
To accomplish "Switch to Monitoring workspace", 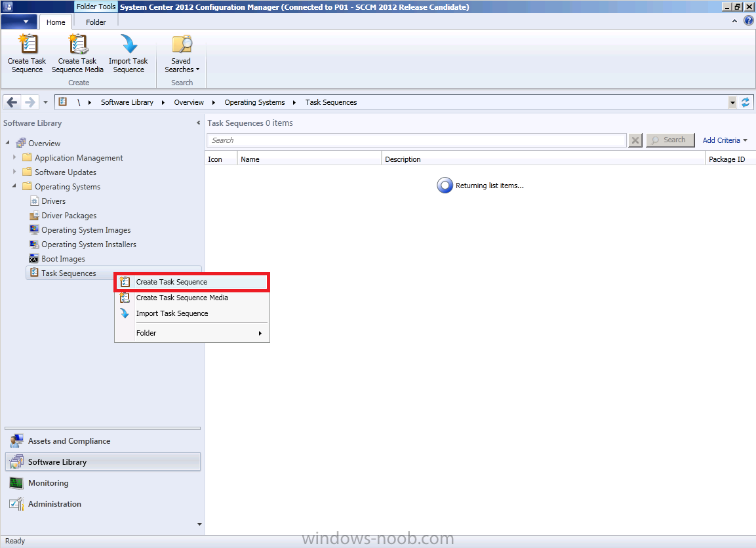I will (x=103, y=483).
